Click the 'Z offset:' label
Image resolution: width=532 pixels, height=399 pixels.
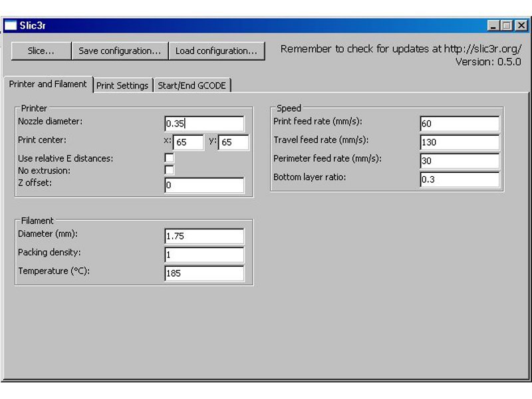point(35,183)
